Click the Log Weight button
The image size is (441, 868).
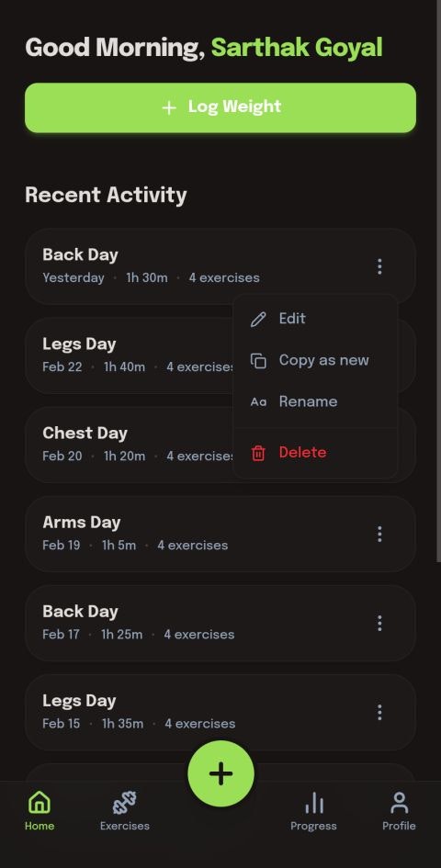[x=220, y=107]
